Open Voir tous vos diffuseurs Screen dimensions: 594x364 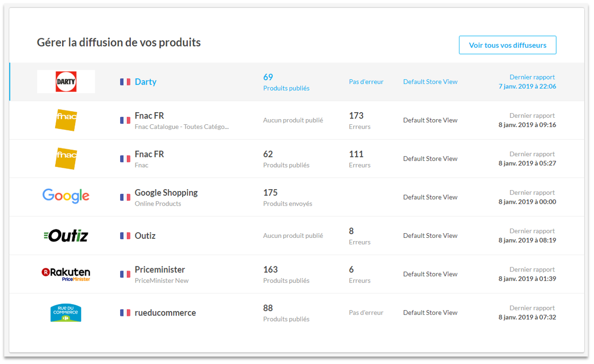pos(508,45)
